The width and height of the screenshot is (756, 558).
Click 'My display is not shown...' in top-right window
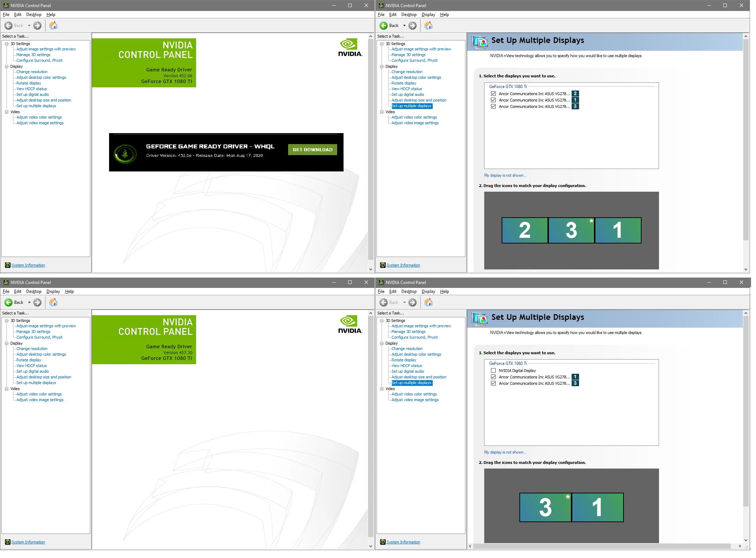tap(505, 175)
